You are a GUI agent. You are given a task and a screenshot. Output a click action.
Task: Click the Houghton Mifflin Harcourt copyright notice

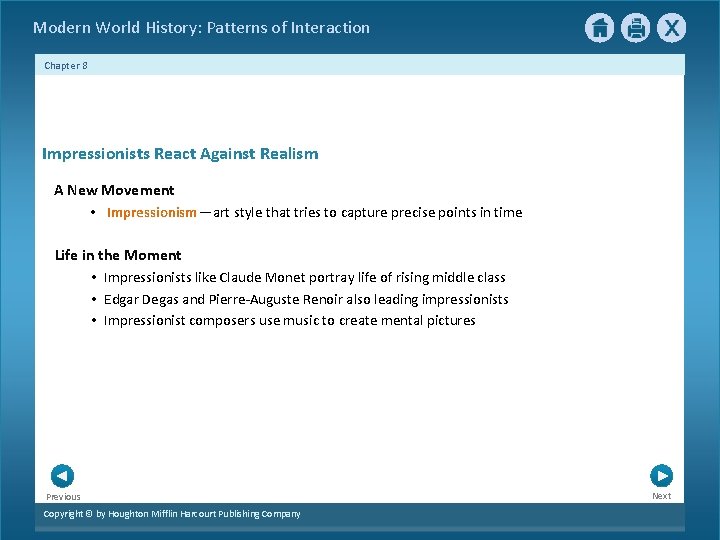pos(172,514)
